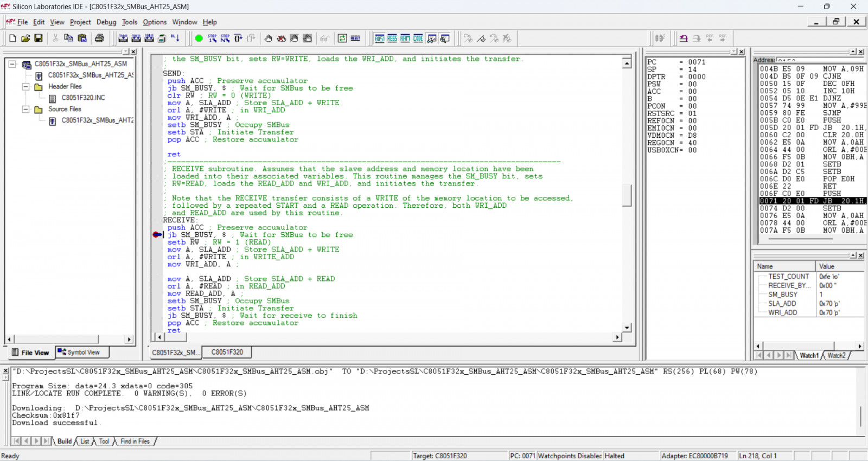Select the SM_BUSY watch variable
The width and height of the screenshot is (868, 461).
(783, 294)
